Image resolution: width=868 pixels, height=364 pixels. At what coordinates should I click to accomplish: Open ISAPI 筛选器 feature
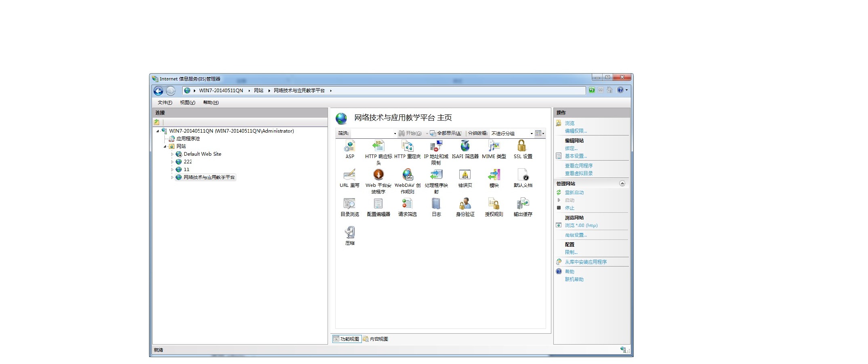pyautogui.click(x=465, y=149)
